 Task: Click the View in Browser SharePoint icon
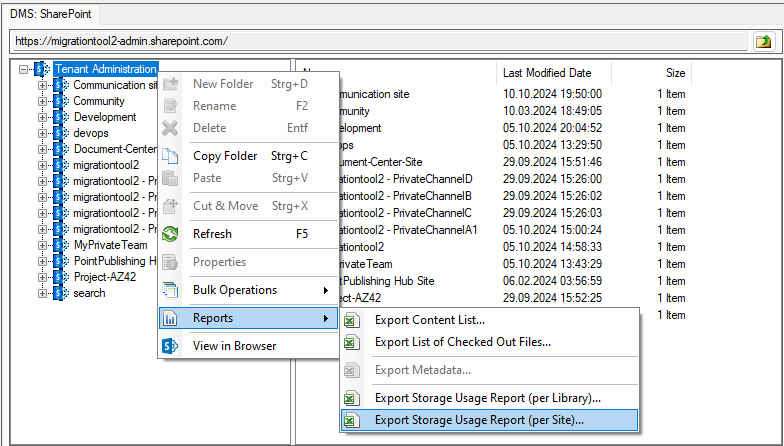[x=170, y=346]
